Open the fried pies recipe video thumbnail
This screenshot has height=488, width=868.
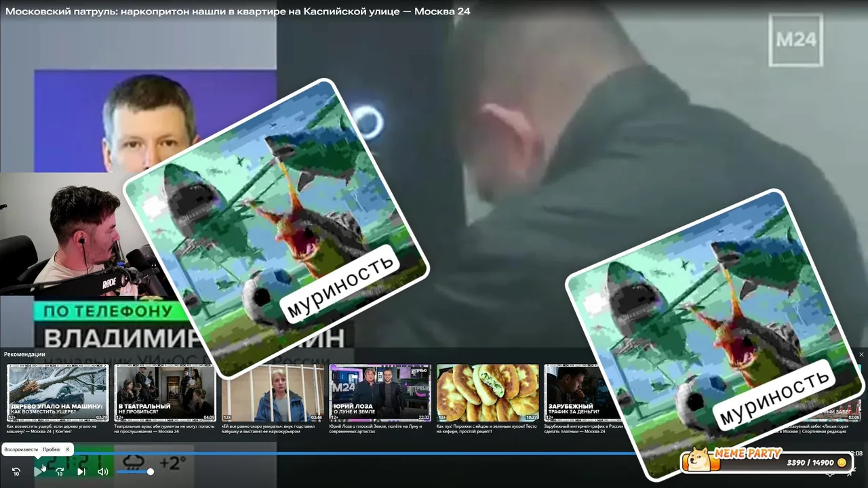[x=488, y=393]
